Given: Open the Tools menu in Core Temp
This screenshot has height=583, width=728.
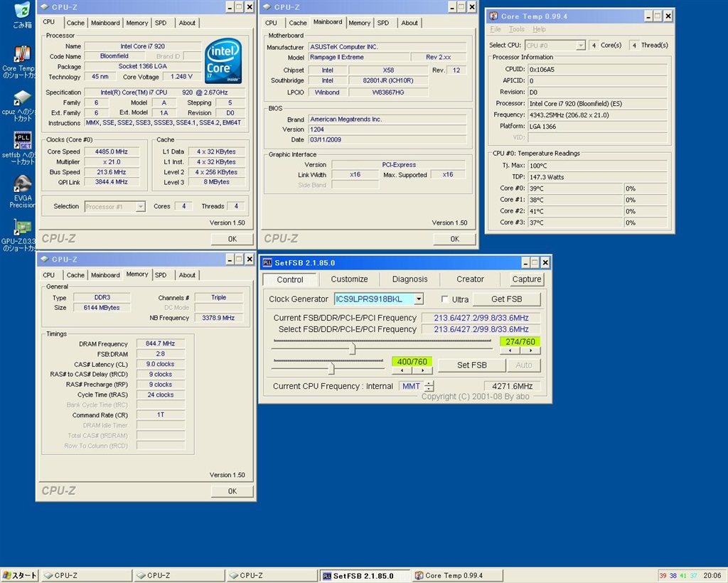Looking at the screenshot, I should coord(517,30).
